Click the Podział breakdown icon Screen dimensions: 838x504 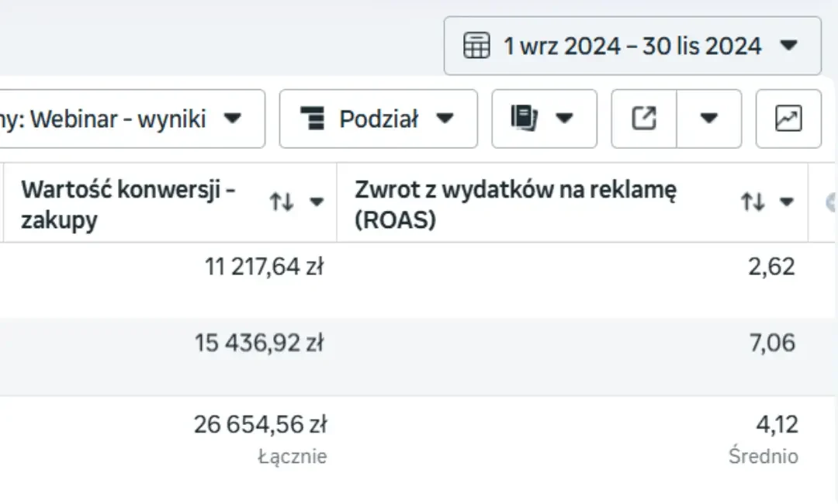coord(313,118)
